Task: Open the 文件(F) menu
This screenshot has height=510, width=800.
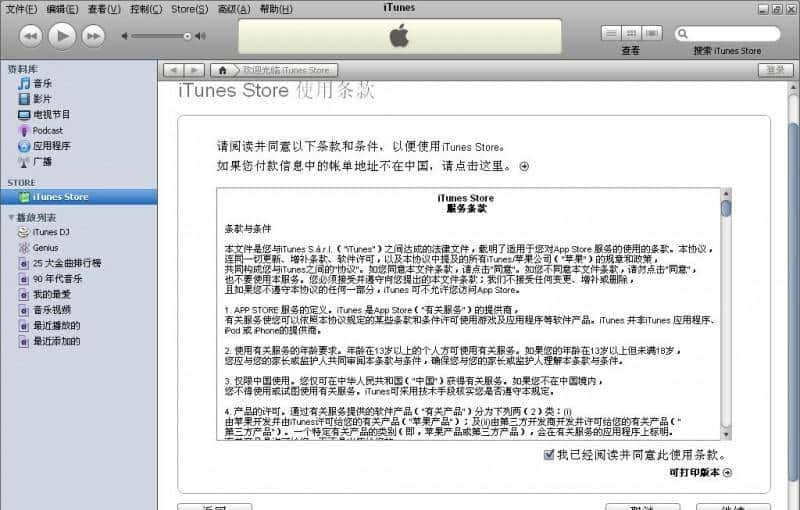Action: (21, 9)
